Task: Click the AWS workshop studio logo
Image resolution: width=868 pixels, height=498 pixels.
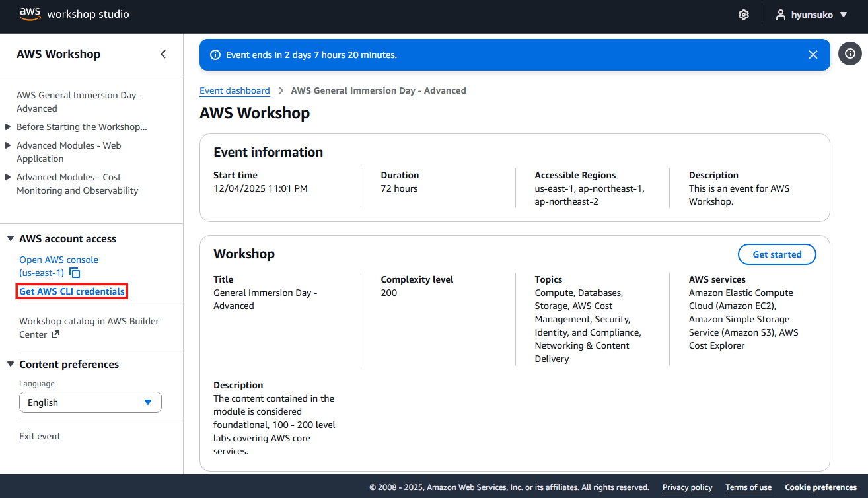Action: [74, 14]
